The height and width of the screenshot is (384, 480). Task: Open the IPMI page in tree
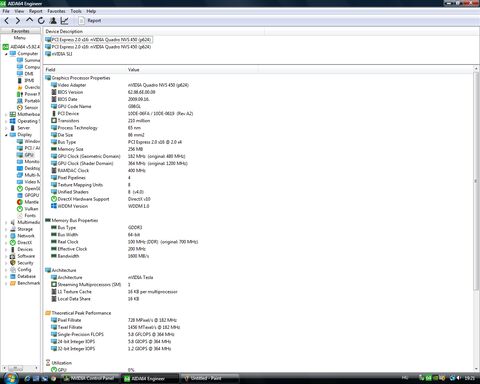pyautogui.click(x=26, y=80)
